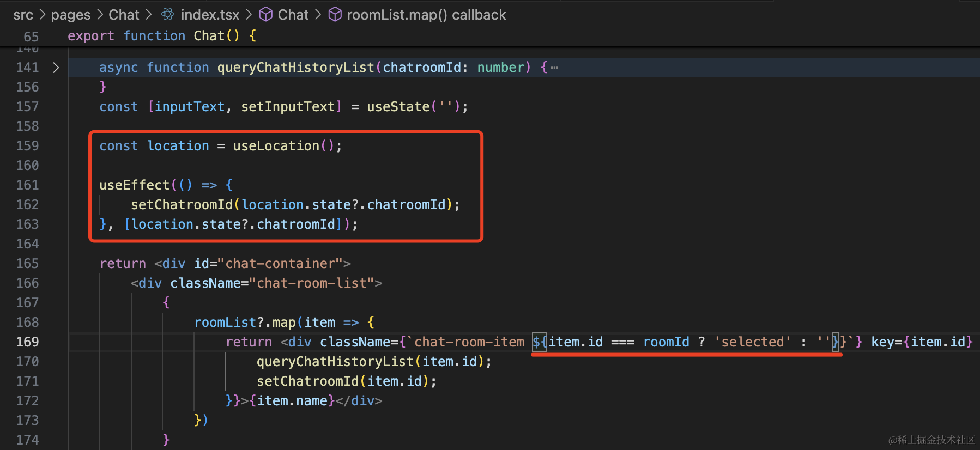Expand the folded ellipsis on line 141

click(x=554, y=68)
